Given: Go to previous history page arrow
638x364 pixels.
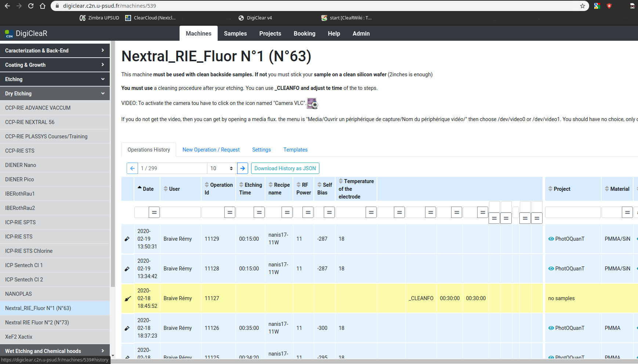Looking at the screenshot, I should 132,168.
